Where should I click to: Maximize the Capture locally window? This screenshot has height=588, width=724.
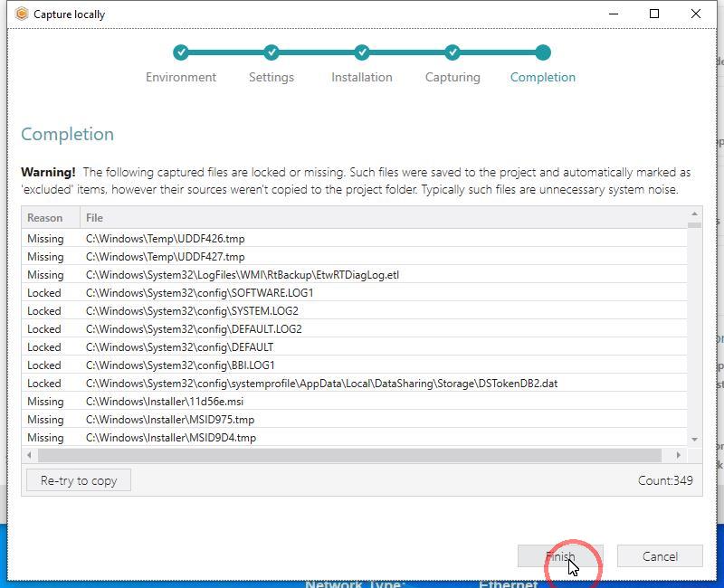(654, 14)
